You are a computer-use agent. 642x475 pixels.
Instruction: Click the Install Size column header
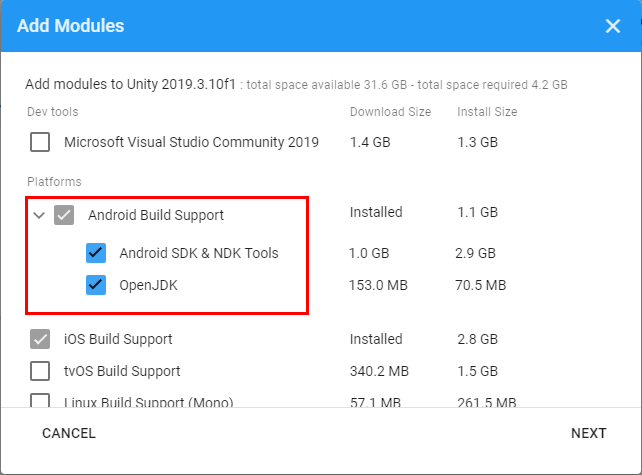click(487, 112)
